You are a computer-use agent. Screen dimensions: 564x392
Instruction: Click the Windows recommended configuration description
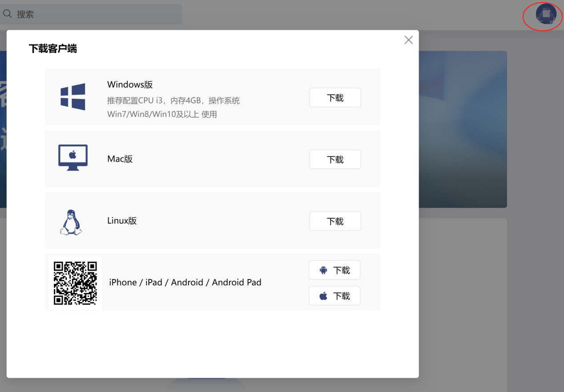pyautogui.click(x=173, y=107)
